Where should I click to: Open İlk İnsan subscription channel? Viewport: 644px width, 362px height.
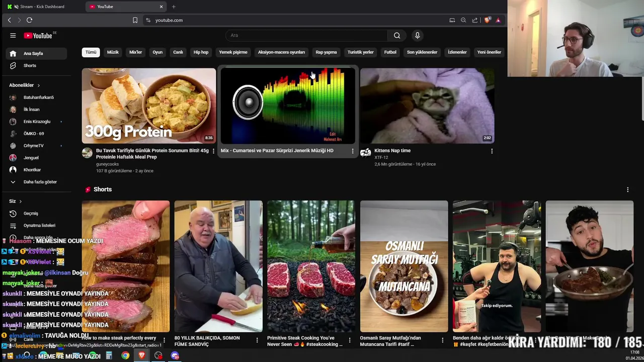[36, 110]
